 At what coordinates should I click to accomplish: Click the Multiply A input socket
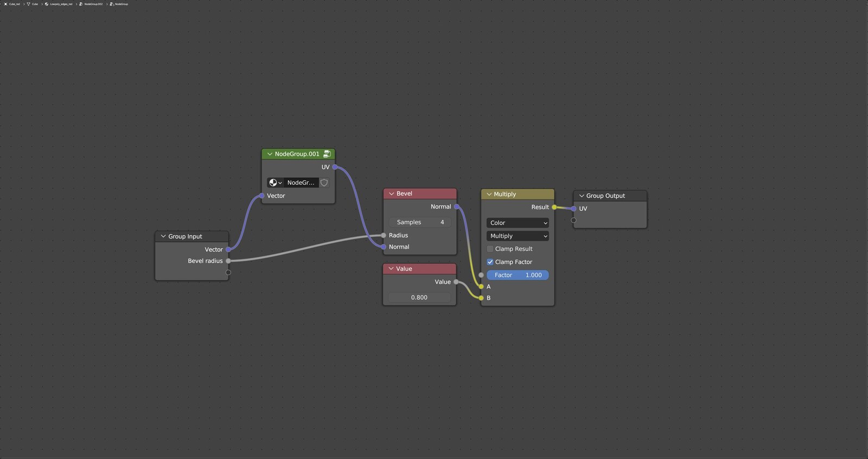coord(481,287)
